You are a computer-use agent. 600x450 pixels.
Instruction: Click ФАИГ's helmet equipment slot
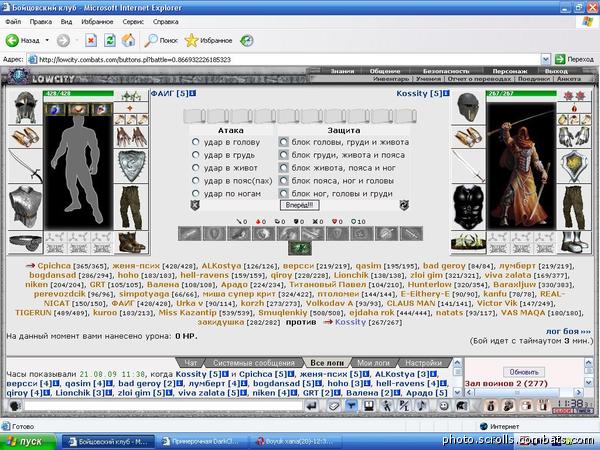[x=25, y=107]
